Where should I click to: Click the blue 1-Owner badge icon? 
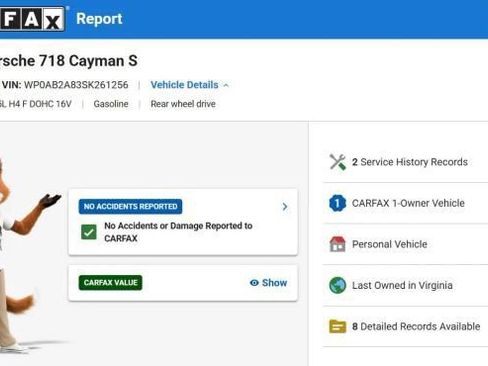tap(337, 203)
